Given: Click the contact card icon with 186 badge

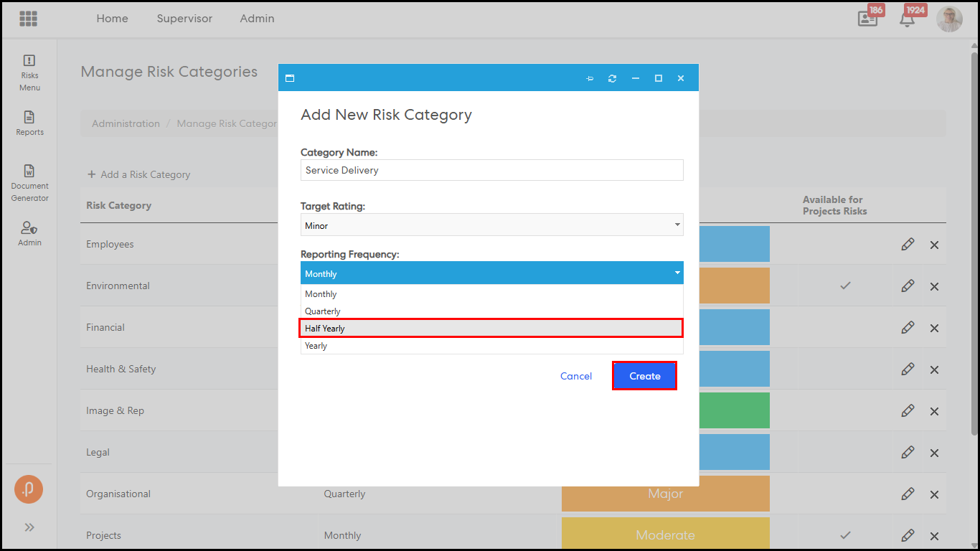Looking at the screenshot, I should point(868,19).
